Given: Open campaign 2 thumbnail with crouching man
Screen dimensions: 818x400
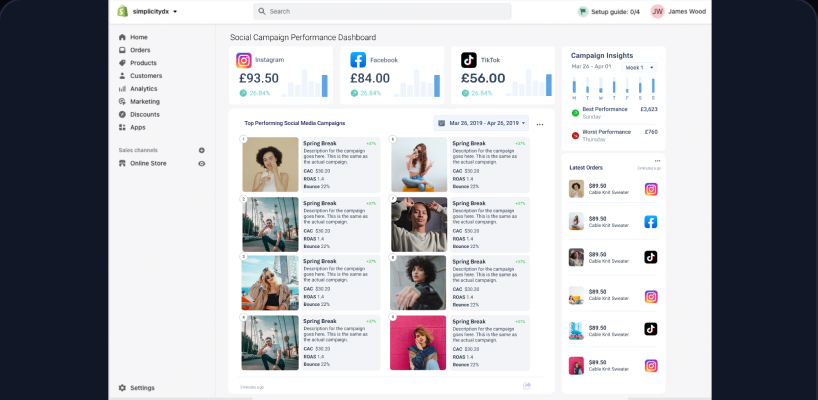Looking at the screenshot, I should pos(270,224).
